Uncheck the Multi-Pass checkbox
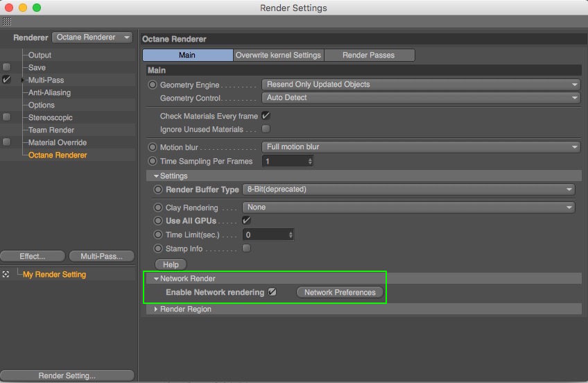 pyautogui.click(x=6, y=80)
